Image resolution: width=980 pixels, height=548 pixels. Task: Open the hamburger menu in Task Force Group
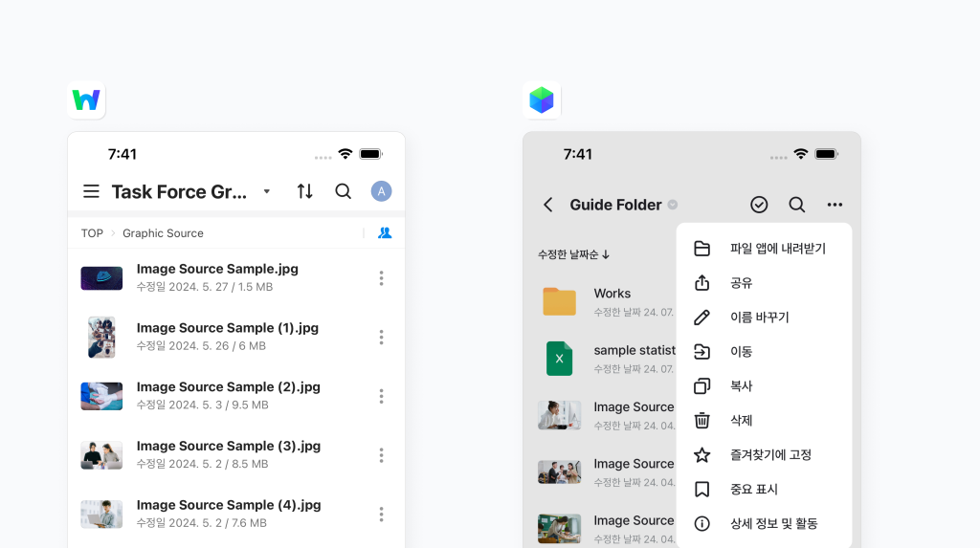pos(91,191)
